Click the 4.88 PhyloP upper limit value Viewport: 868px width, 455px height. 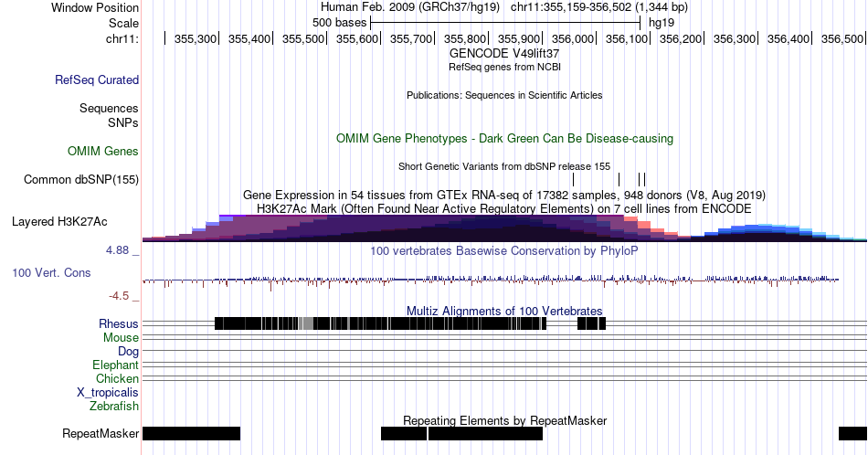[x=117, y=250]
